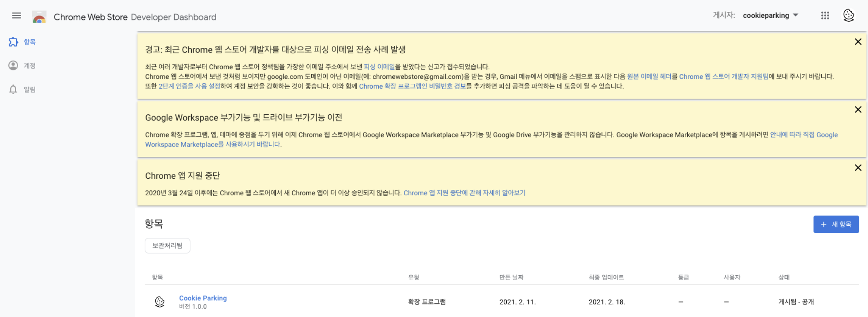The height and width of the screenshot is (317, 868).
Task: Open the 2단계 인증을 사용 설정 link
Action: coord(189,86)
